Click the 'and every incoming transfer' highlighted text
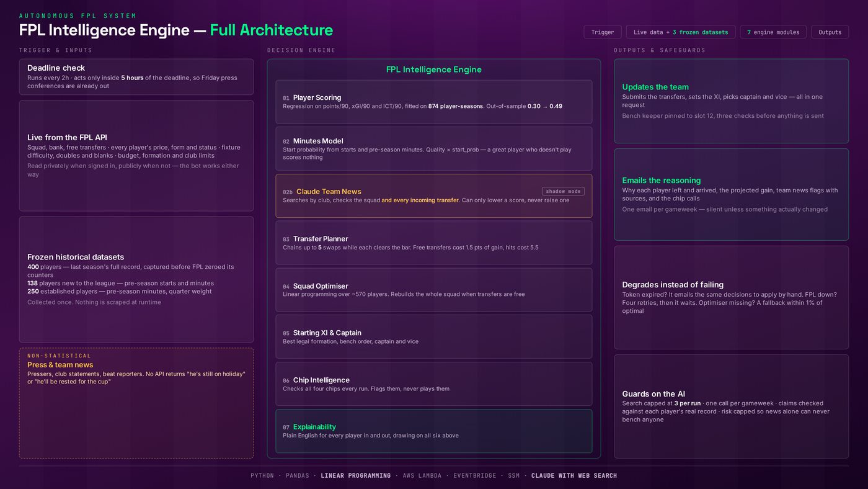Viewport: 868px width, 489px height. point(420,200)
